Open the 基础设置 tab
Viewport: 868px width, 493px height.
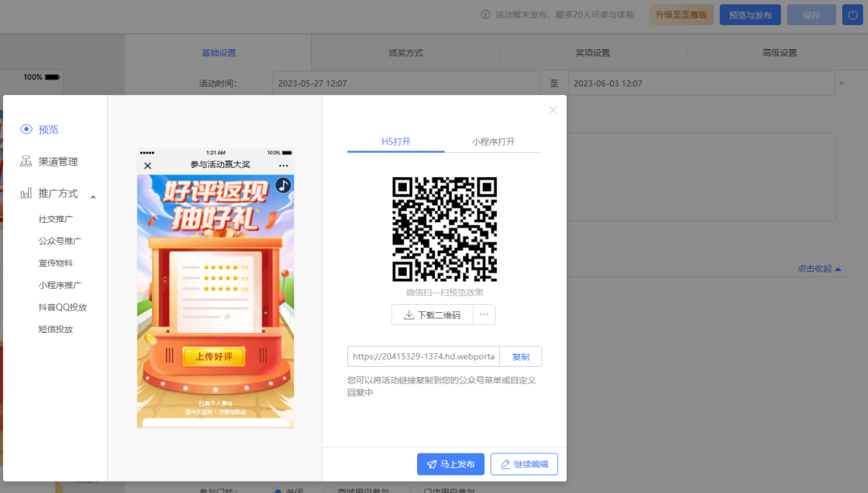(x=219, y=52)
